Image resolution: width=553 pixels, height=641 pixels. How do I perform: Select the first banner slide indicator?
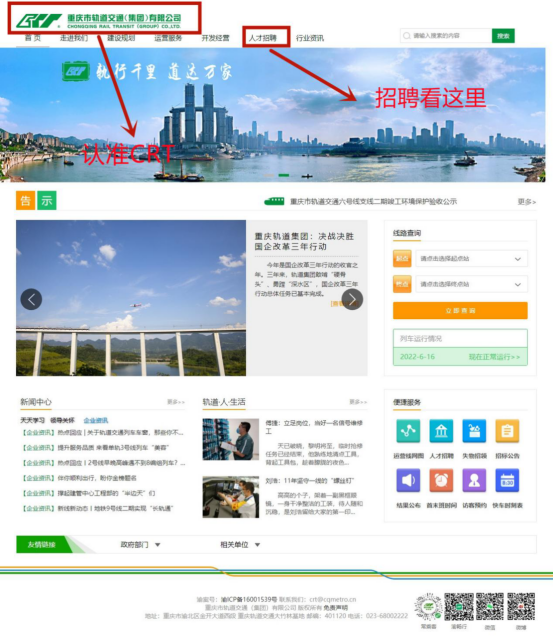(x=269, y=175)
